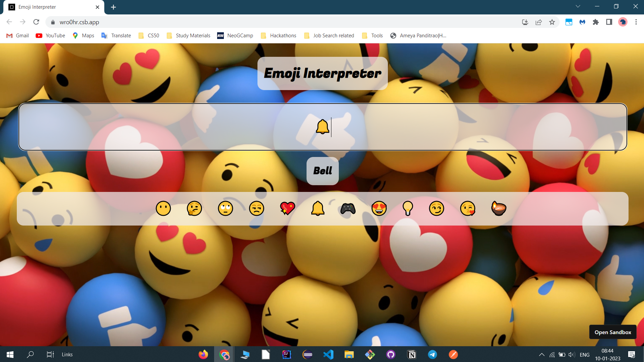Open the Hackathons bookmarks folder
The height and width of the screenshot is (362, 644).
coord(279,36)
